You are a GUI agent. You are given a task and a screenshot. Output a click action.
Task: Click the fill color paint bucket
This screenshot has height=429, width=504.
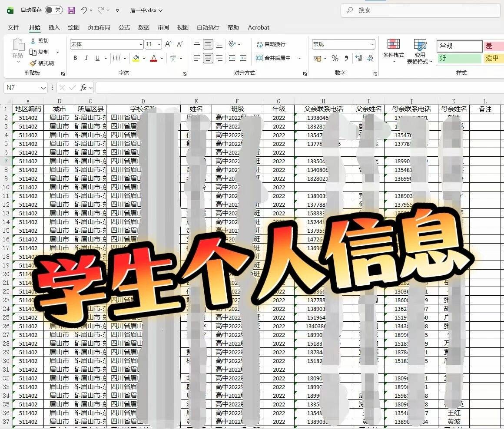pos(136,58)
